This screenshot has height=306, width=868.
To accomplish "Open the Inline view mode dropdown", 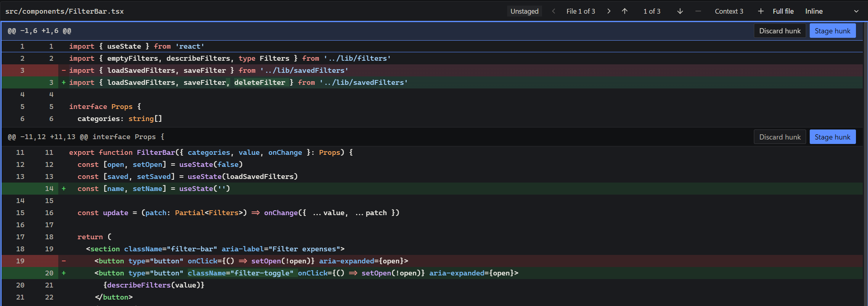I will (x=832, y=11).
